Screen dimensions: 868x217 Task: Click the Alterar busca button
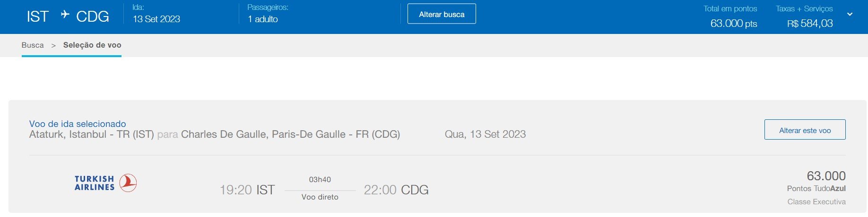click(442, 14)
